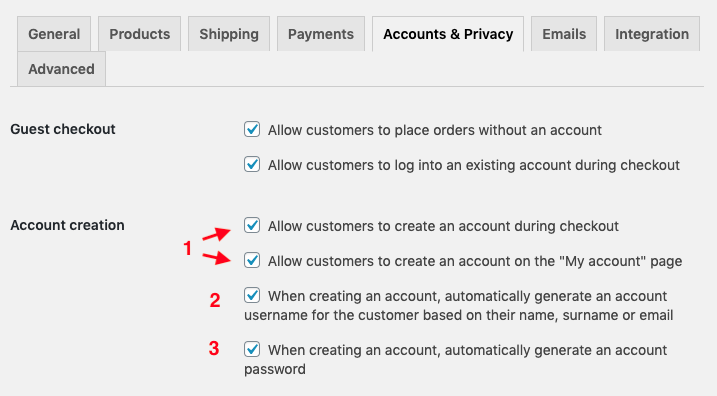Click the 'generate an account username' label text
The width and height of the screenshot is (717, 396).
click(x=459, y=305)
